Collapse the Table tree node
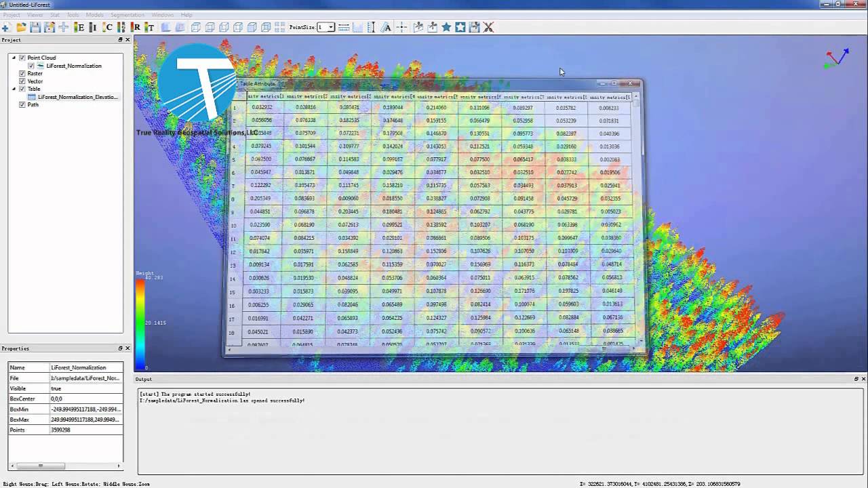This screenshot has width=868, height=488. coord(14,89)
